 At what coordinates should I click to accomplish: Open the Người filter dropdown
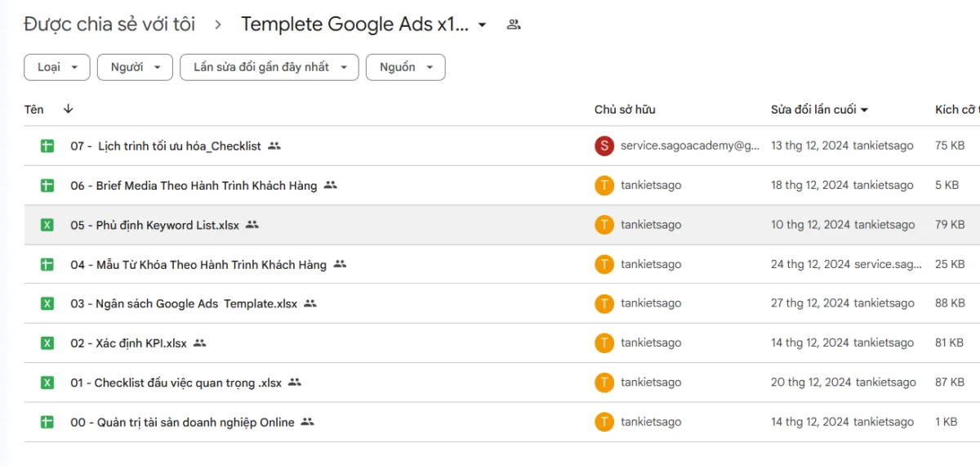click(x=135, y=67)
